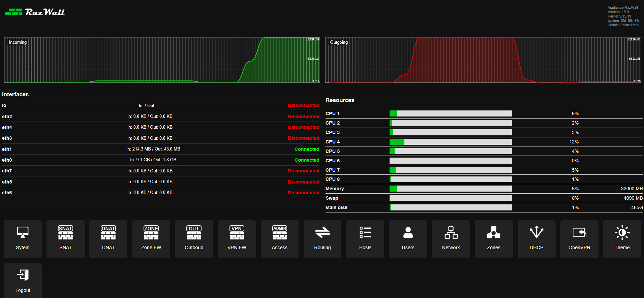Open the Users tile
Screen dimensions: 644x298
tap(408, 239)
